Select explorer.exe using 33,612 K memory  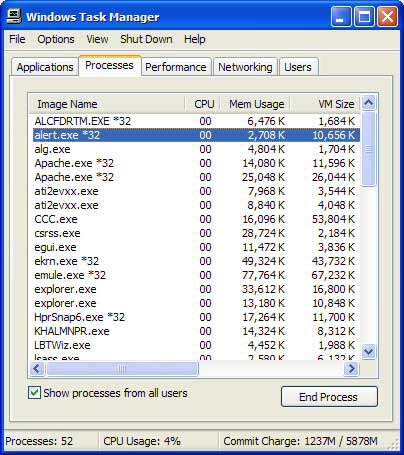coord(196,289)
